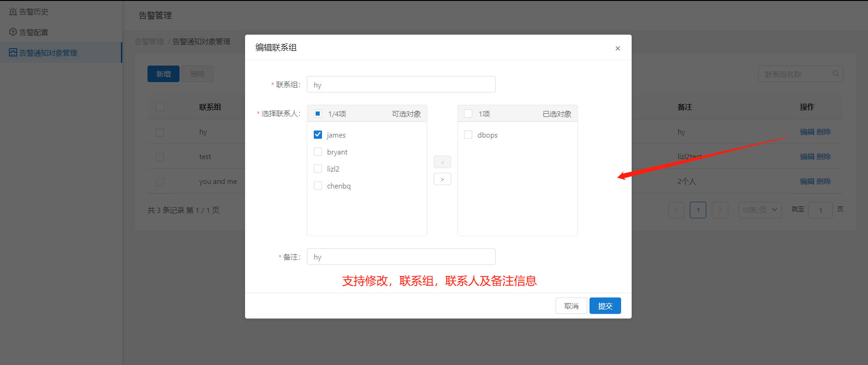Screen dimensions: 868x365
Task: Check the table header select-all checkbox
Action: 160,107
